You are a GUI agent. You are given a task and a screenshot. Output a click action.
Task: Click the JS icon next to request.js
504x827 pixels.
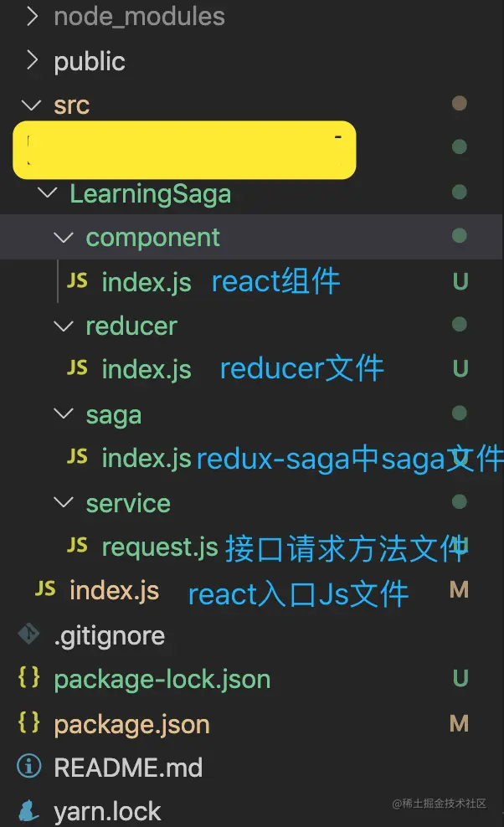tap(77, 546)
